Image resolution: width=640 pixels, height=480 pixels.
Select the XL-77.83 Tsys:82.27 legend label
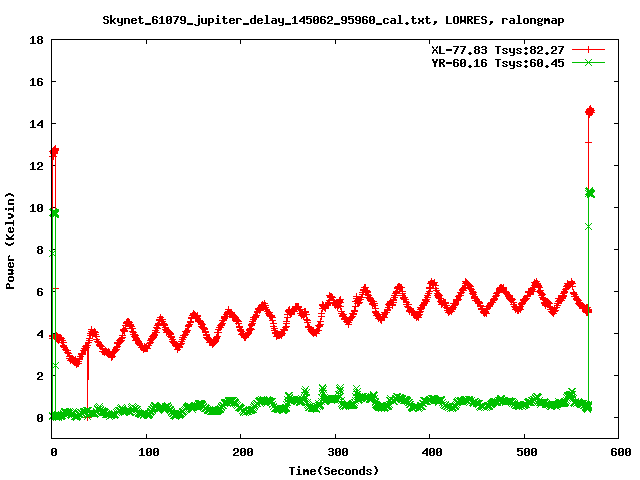[x=498, y=49]
